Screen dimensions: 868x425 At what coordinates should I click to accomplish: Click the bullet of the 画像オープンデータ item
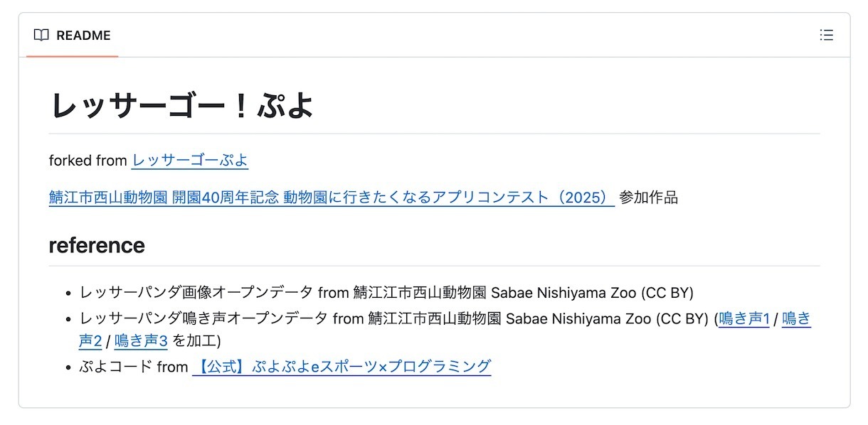tap(68, 293)
